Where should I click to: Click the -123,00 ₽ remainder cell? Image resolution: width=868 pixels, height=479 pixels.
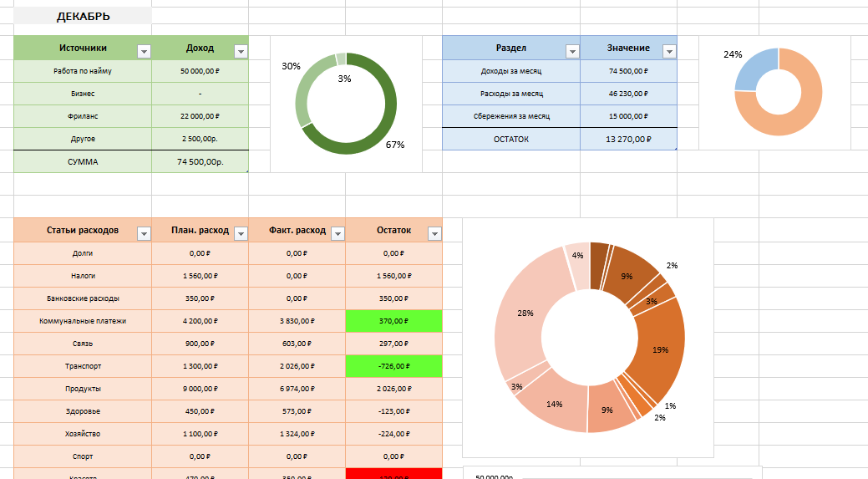pyautogui.click(x=394, y=411)
